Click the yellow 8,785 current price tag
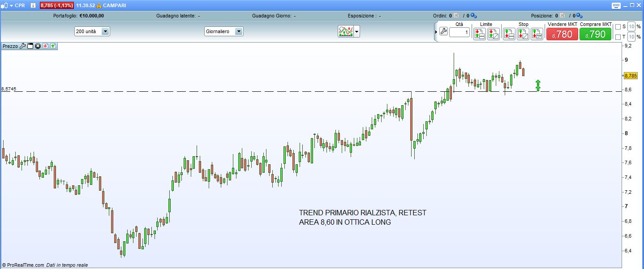Screen dimensions: 644x269 (630, 76)
